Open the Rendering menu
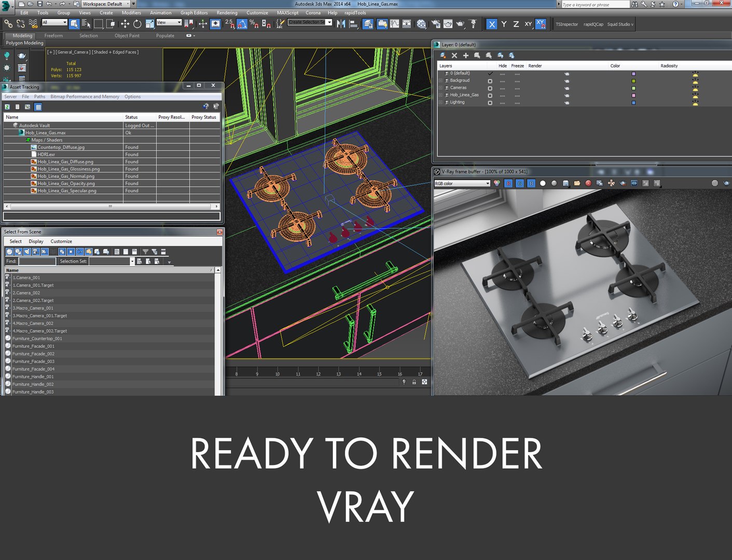This screenshot has width=732, height=560. point(227,13)
